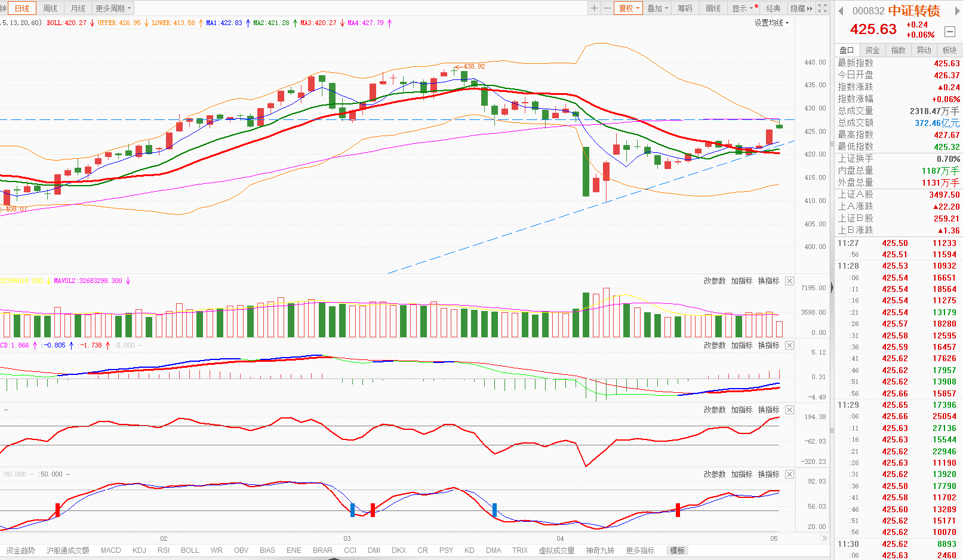Expand 设置均线 moving average settings

tap(771, 23)
